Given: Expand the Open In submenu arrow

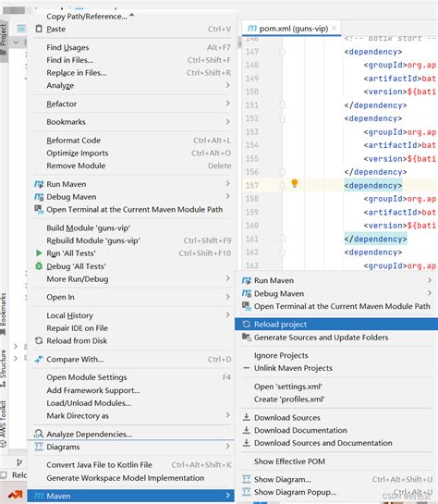Looking at the screenshot, I should point(227,296).
